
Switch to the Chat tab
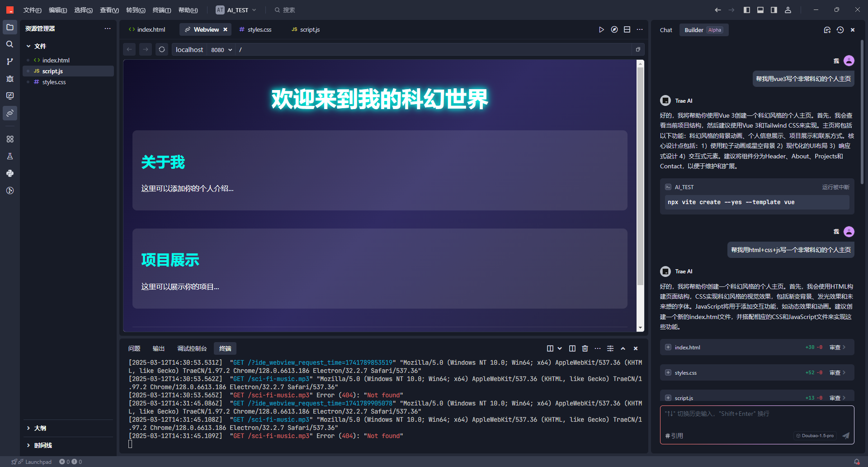tap(666, 30)
